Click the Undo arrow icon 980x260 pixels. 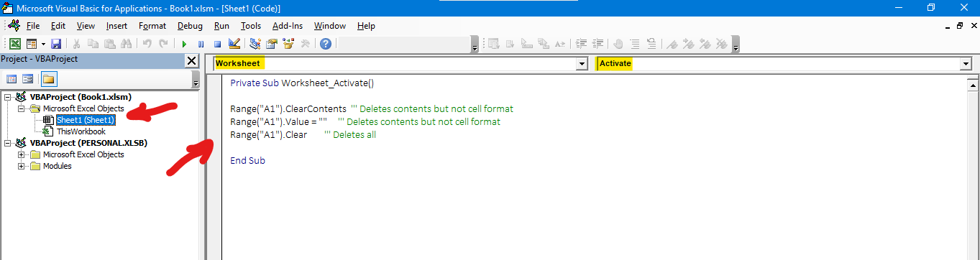[147, 44]
